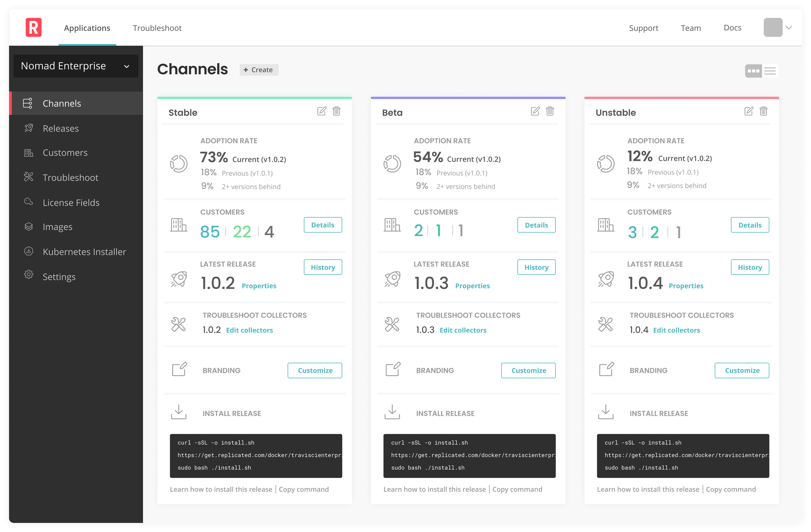The image size is (811, 532).
Task: Go to Support
Action: [x=643, y=28]
